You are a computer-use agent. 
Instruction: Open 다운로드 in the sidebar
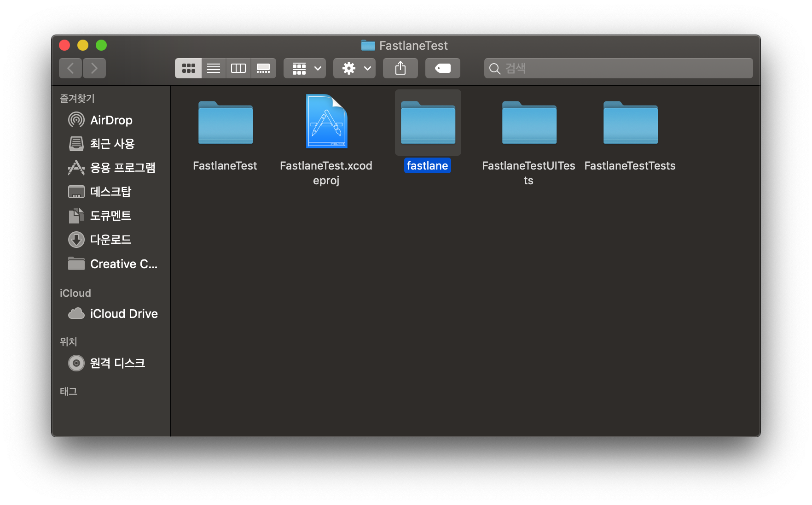click(110, 240)
